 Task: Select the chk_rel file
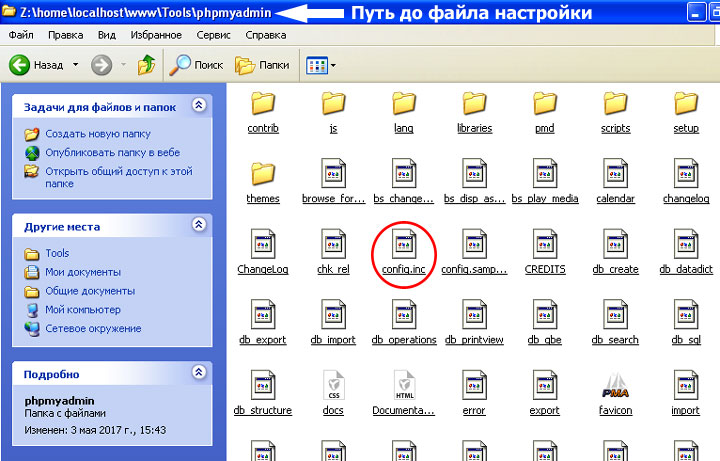point(333,253)
